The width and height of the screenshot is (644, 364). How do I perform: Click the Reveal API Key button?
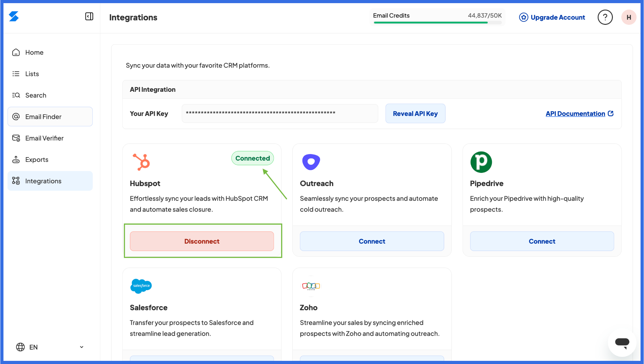(x=415, y=113)
